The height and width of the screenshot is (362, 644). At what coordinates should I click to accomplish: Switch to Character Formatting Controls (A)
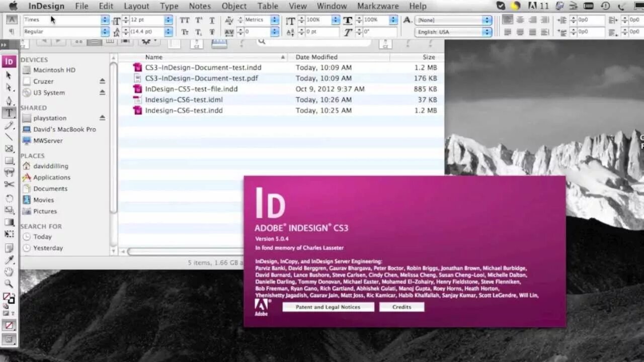[12, 20]
